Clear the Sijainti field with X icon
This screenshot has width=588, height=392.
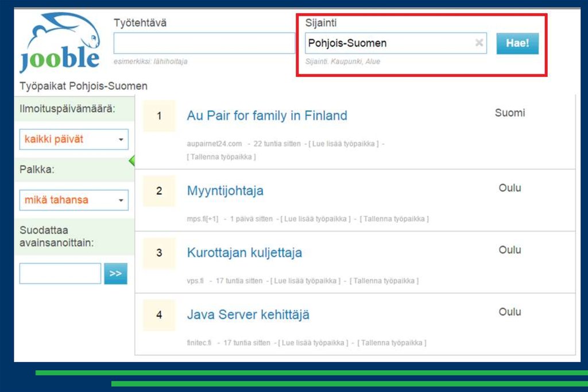(x=479, y=43)
